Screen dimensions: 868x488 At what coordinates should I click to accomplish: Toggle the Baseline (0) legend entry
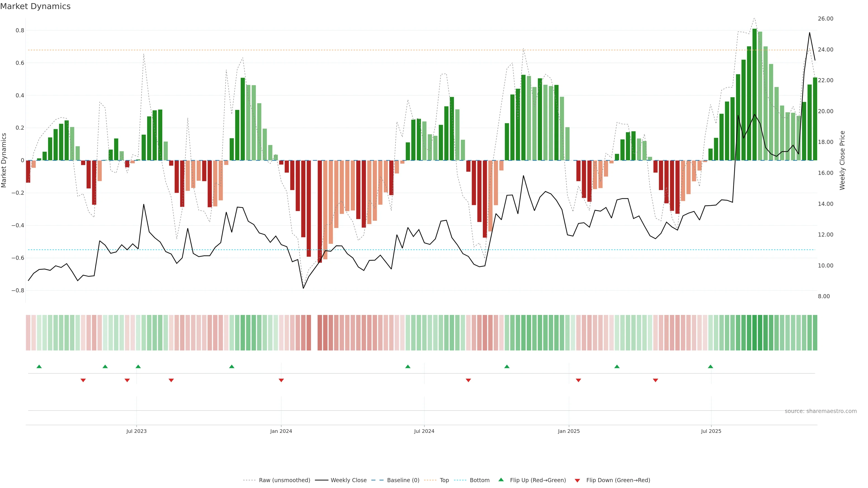click(403, 480)
